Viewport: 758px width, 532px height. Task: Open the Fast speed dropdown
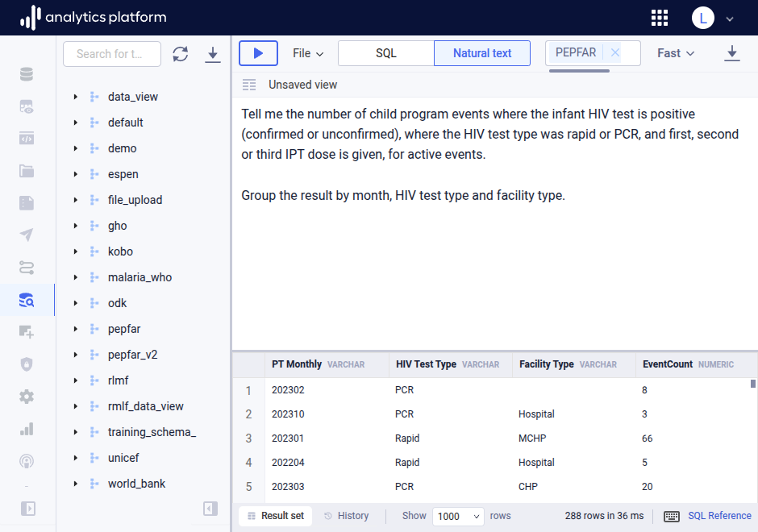675,53
